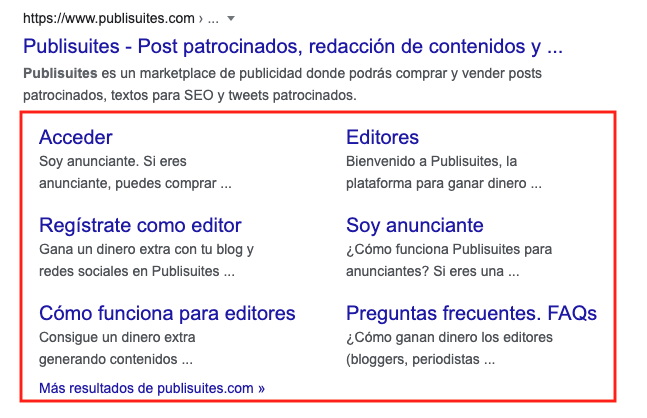This screenshot has width=647, height=418.
Task: Open the Editores sitelink
Action: [x=382, y=137]
